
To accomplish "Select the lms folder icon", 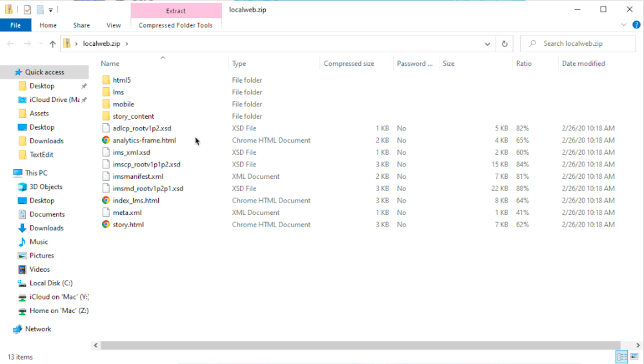I will 106,92.
